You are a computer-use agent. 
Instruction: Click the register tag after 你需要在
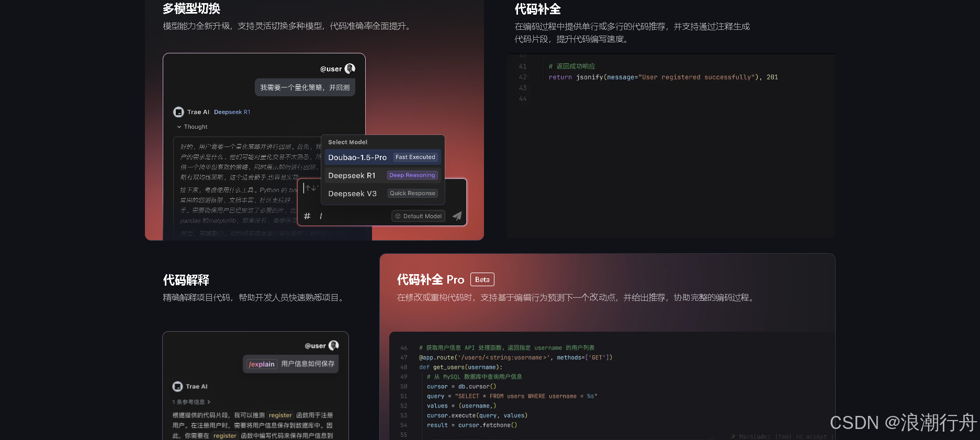tap(225, 436)
